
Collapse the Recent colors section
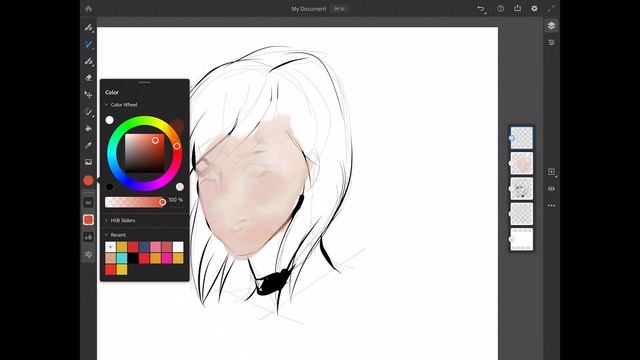point(107,235)
